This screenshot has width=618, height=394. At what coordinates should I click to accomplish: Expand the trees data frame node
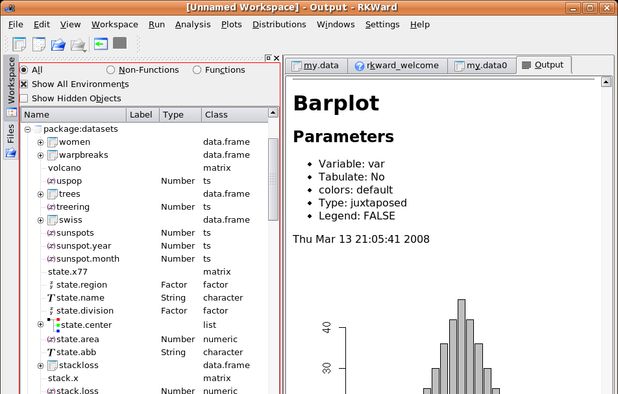(x=40, y=194)
